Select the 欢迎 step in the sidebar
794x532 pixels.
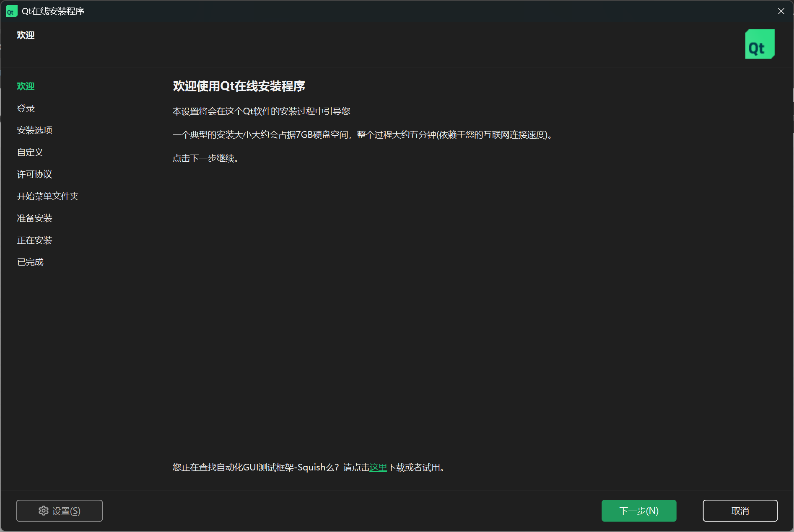(26, 86)
